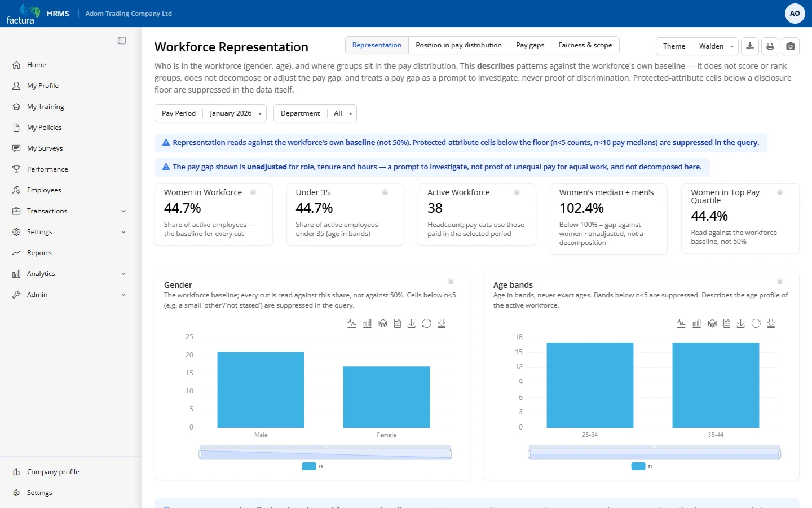Screen dimensions: 812x508
Task: Click the camera snapshot icon in header
Action: [791, 46]
